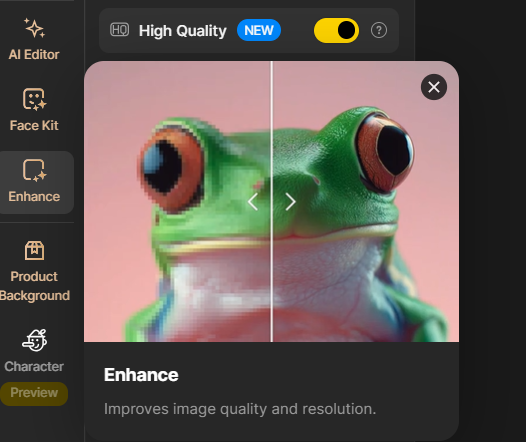526x442 pixels.
Task: Click right arrow on comparison slider
Action: [x=290, y=202]
